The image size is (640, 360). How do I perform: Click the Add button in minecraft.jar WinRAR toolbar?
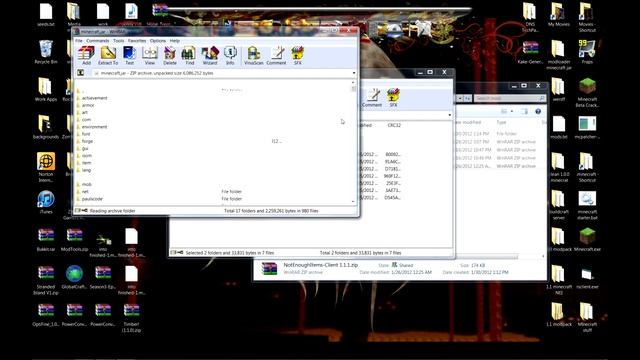86,56
